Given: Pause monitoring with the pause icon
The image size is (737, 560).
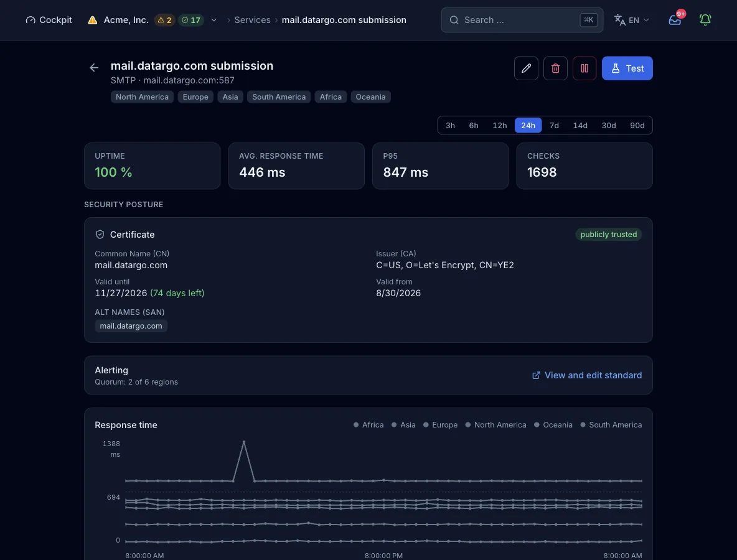Looking at the screenshot, I should (x=584, y=68).
